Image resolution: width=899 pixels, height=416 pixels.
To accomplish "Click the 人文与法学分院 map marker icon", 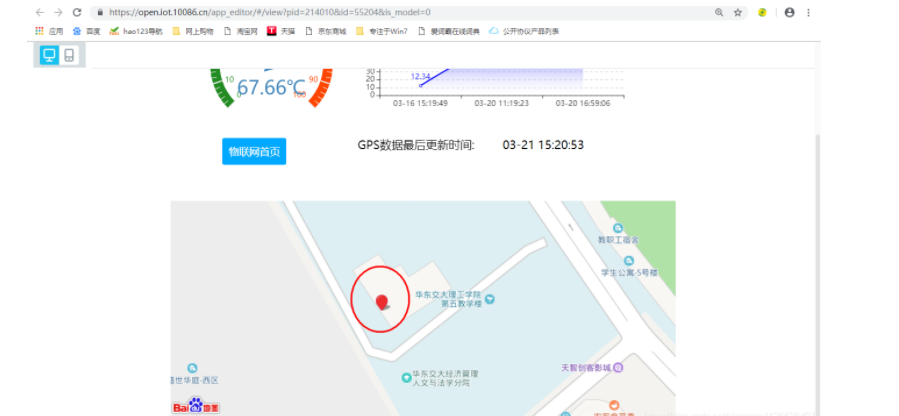I will (406, 378).
